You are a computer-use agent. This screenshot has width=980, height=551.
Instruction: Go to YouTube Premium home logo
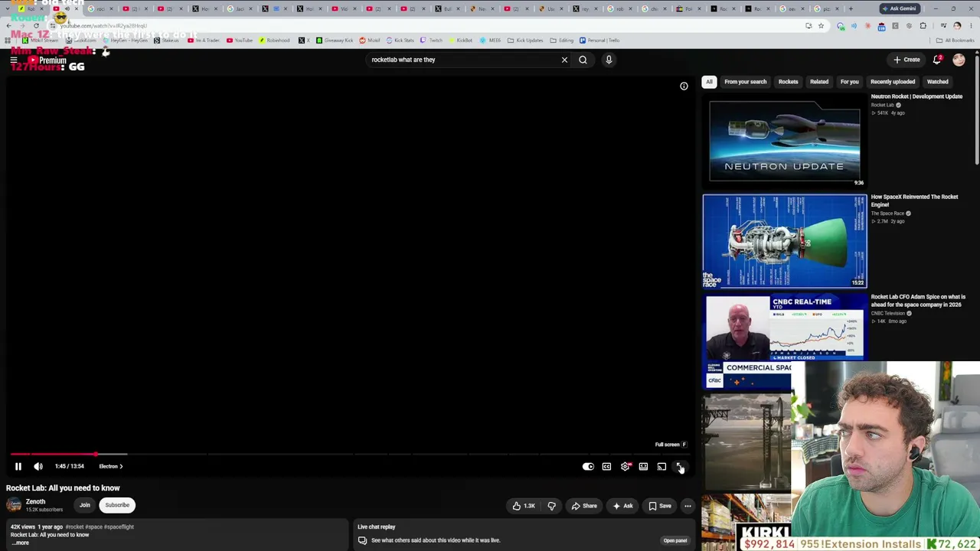tap(47, 60)
